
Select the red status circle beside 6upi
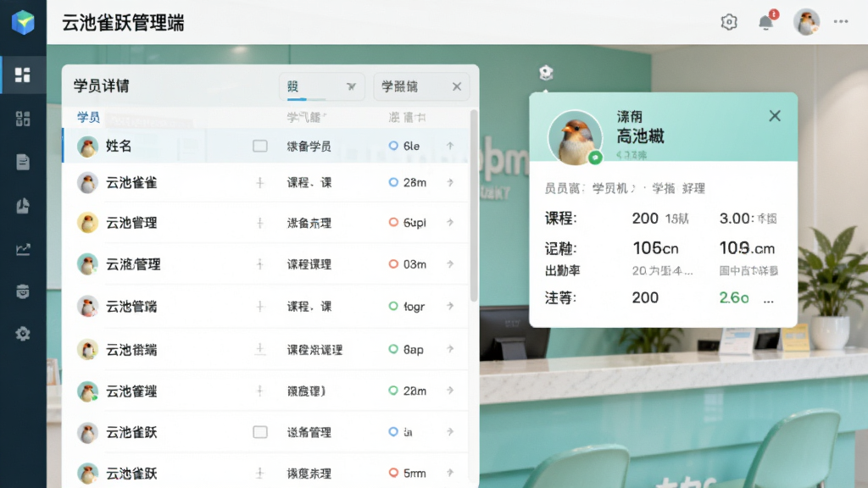coord(393,223)
